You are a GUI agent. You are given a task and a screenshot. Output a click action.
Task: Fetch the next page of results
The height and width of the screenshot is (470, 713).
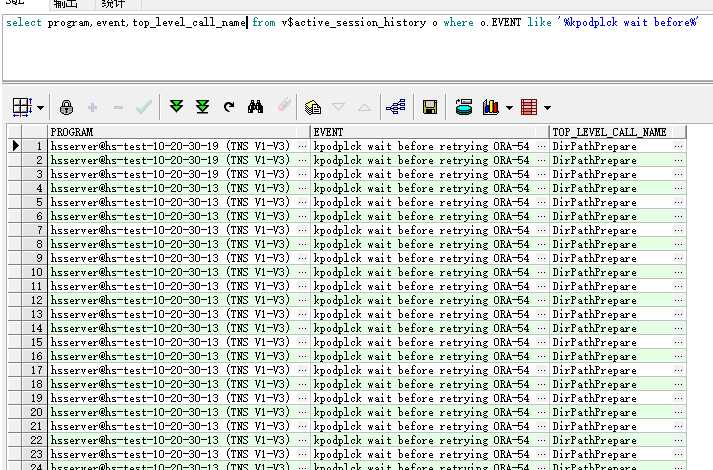(x=176, y=107)
